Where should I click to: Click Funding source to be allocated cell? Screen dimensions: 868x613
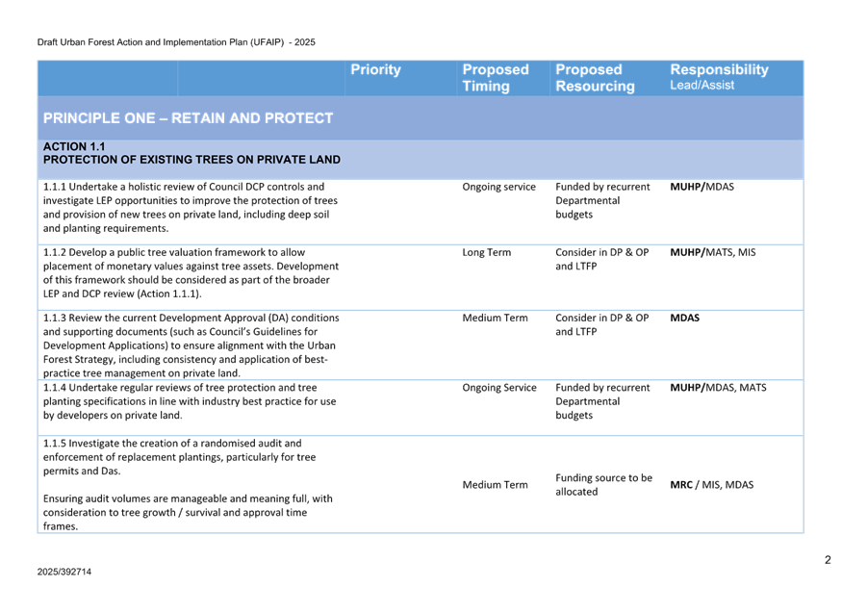[x=602, y=484]
